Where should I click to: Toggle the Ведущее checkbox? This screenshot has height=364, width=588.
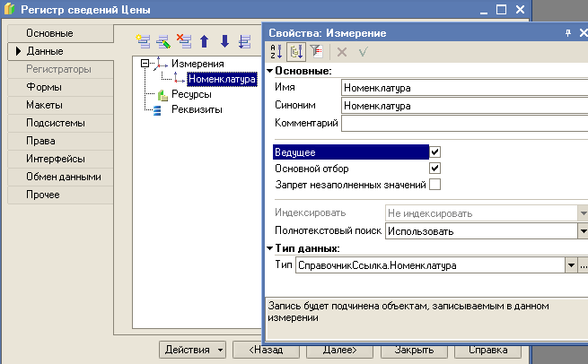point(435,152)
